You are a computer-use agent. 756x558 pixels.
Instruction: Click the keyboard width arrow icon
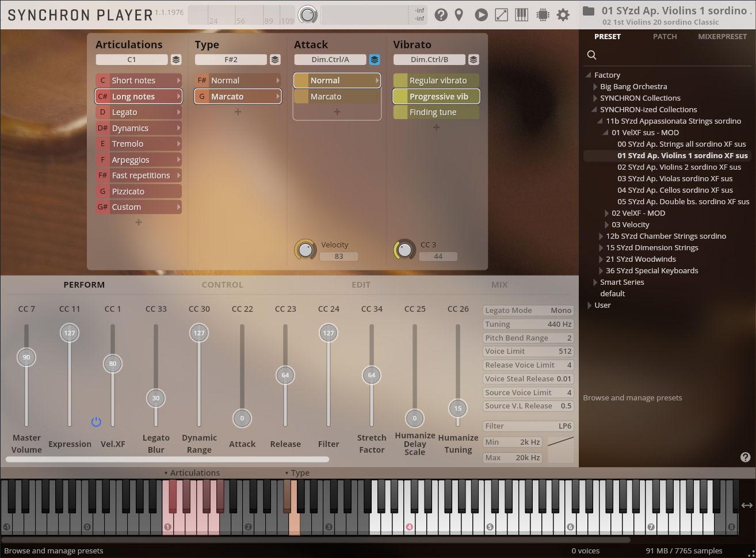747,505
